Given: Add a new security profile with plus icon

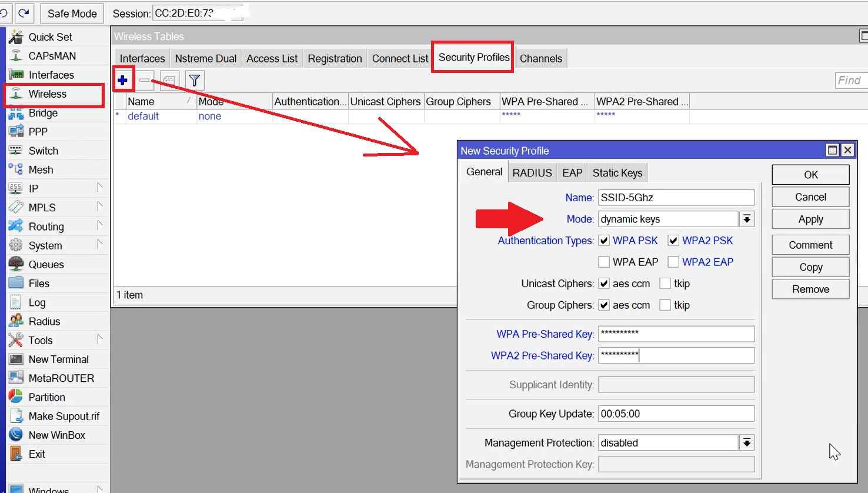Looking at the screenshot, I should (122, 80).
